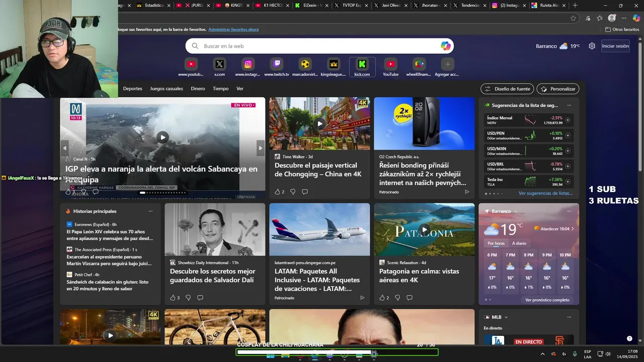The width and height of the screenshot is (644, 362).
Task: Open the wheelofnam... quick link
Action: [x=419, y=67]
